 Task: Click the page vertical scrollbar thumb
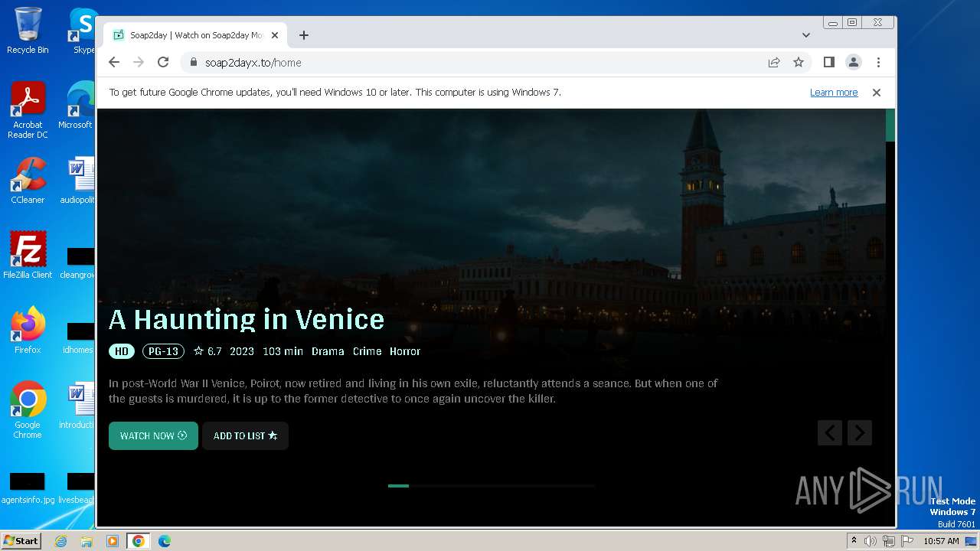[890, 125]
